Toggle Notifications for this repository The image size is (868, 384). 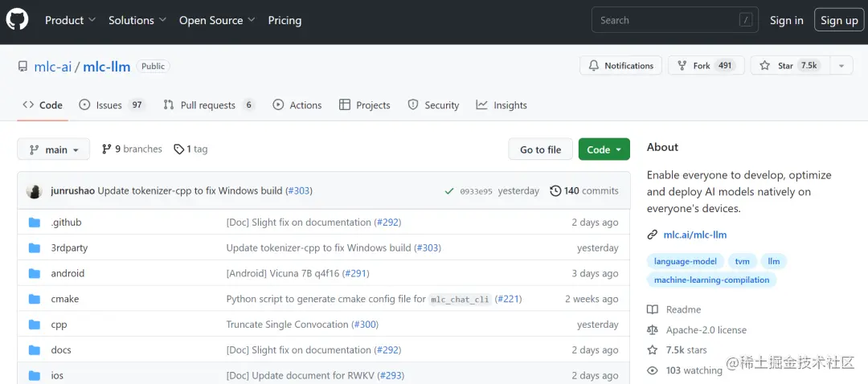620,66
